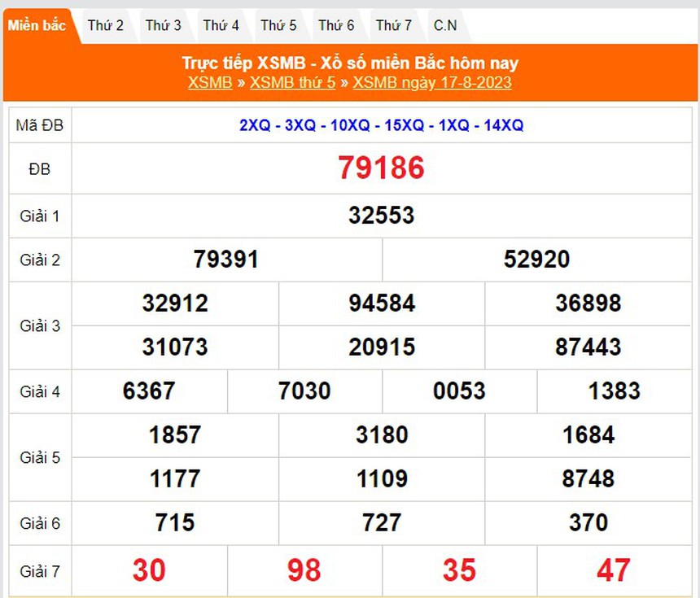The width and height of the screenshot is (700, 598).
Task: Select Giải 7 number 30
Action: pyautogui.click(x=149, y=570)
